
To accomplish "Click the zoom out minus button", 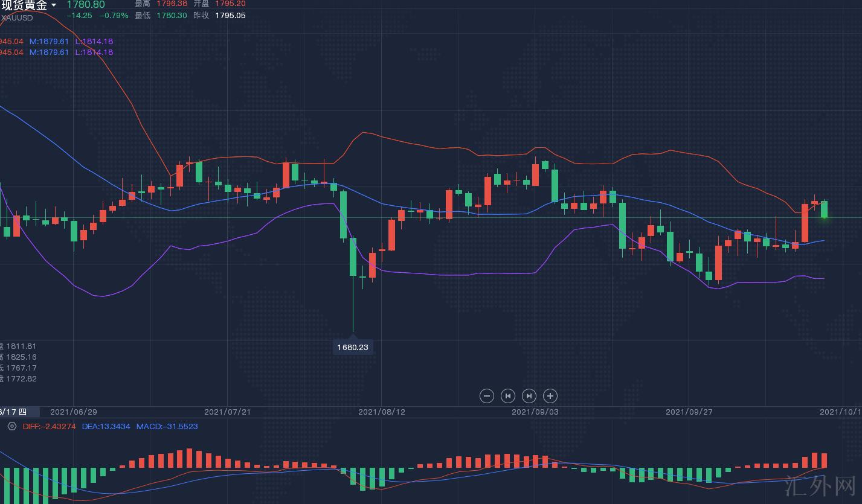I will (x=486, y=396).
